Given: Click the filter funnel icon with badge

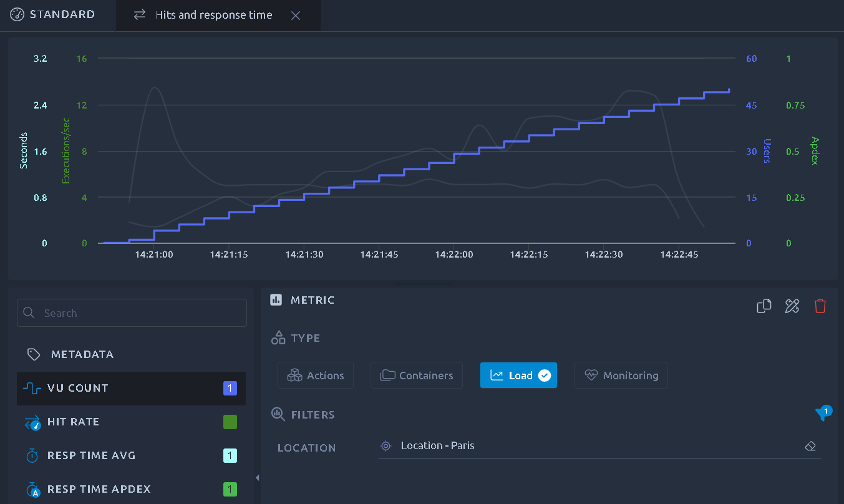Looking at the screenshot, I should tap(823, 414).
